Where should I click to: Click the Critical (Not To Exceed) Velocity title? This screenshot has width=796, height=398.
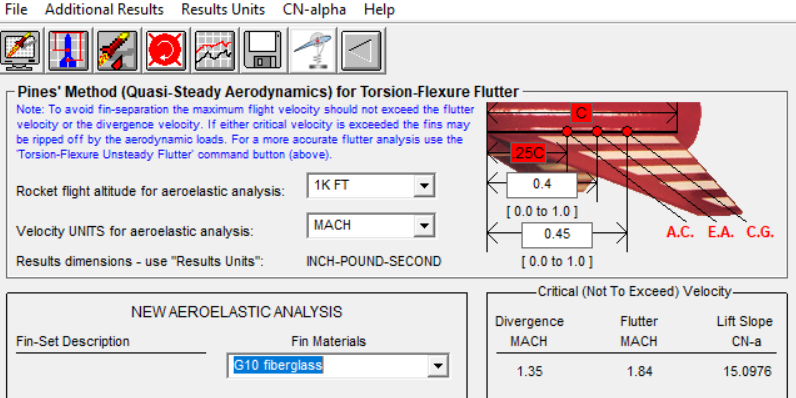pos(635,291)
